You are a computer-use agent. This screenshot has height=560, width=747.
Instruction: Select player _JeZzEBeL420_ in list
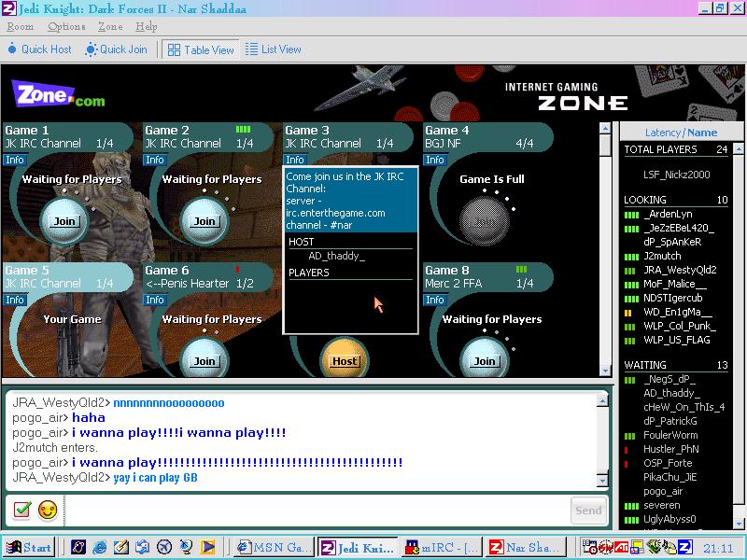coord(679,228)
